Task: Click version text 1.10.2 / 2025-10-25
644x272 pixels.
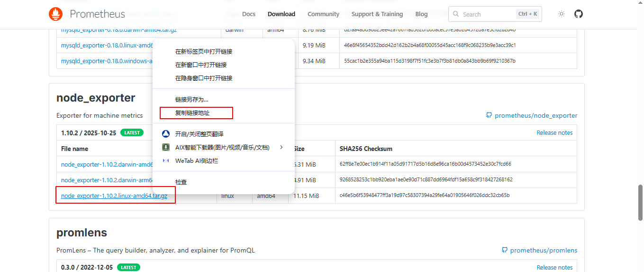Action: coord(89,133)
